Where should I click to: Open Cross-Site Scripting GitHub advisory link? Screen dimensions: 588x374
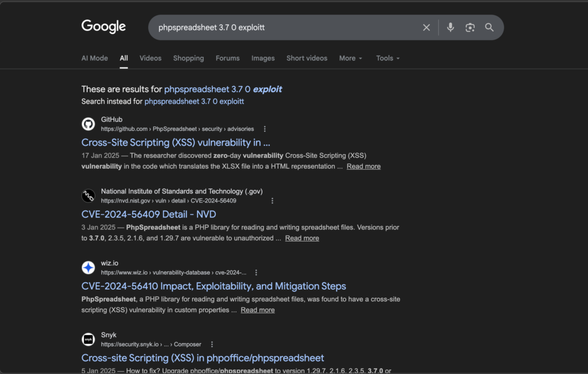pyautogui.click(x=176, y=142)
